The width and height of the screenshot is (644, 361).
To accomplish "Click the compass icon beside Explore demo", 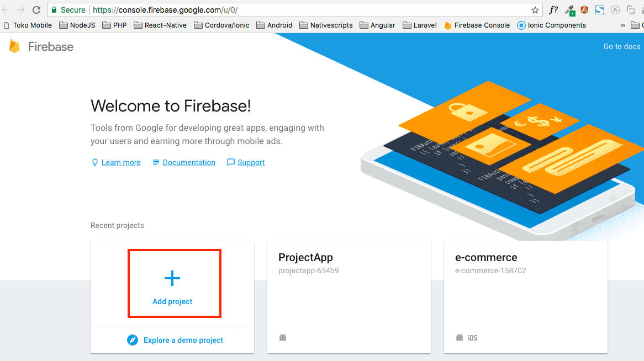I will point(133,340).
